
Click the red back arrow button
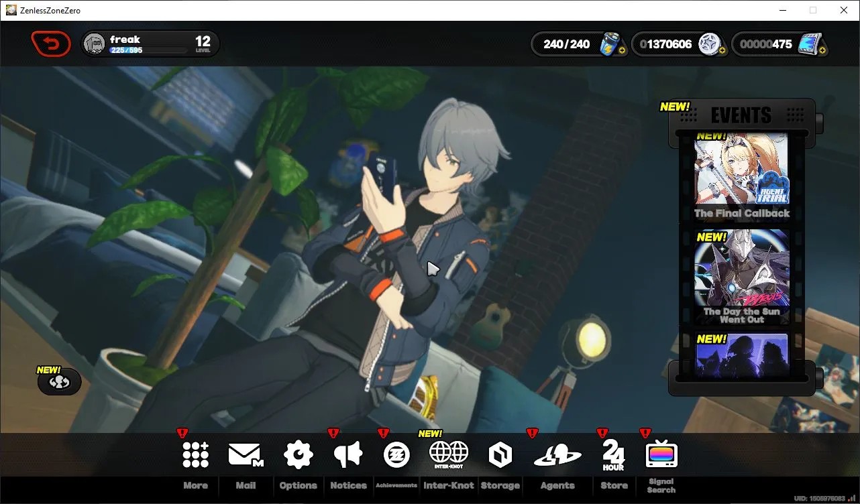tap(51, 44)
